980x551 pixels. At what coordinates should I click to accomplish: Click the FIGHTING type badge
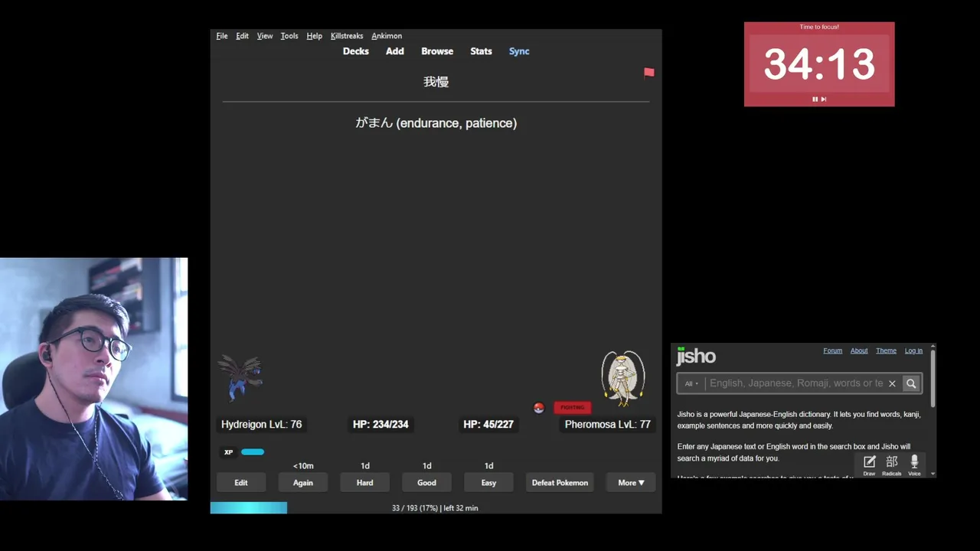[573, 407]
